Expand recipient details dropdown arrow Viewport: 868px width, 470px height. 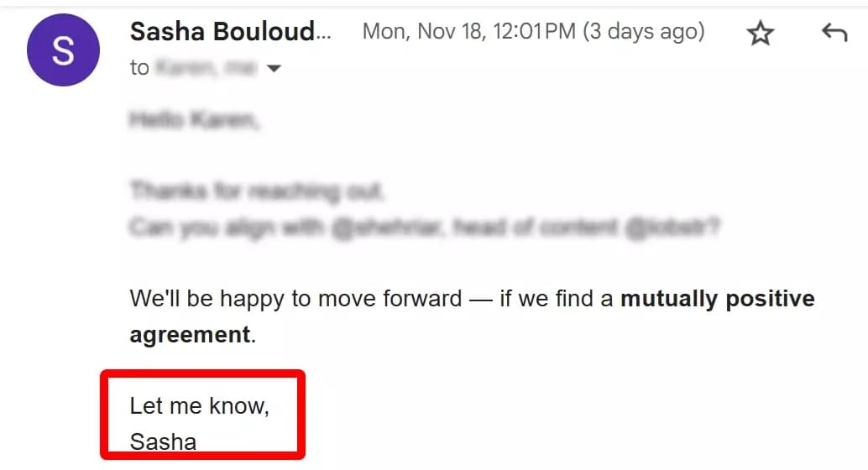[x=274, y=69]
